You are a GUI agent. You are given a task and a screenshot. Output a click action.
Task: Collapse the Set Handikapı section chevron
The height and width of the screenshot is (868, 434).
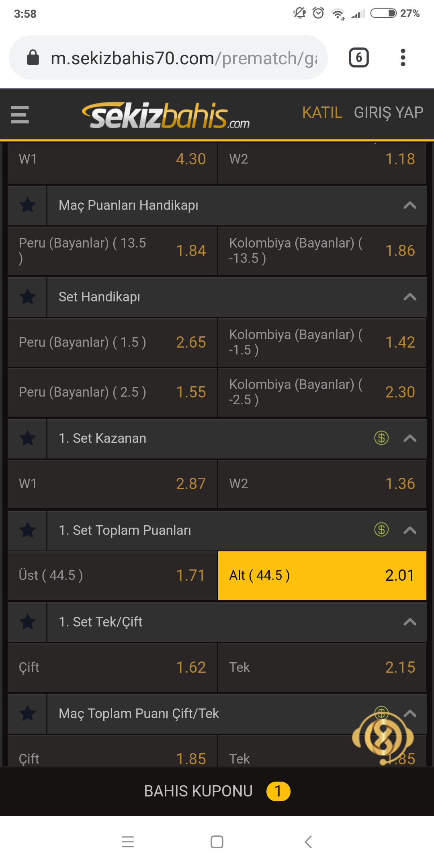tap(409, 297)
